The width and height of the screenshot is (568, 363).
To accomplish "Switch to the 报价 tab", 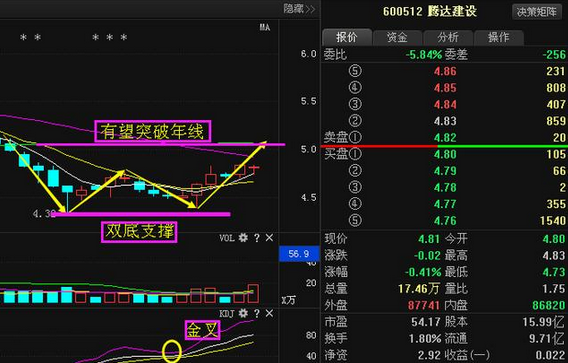I will click(347, 37).
